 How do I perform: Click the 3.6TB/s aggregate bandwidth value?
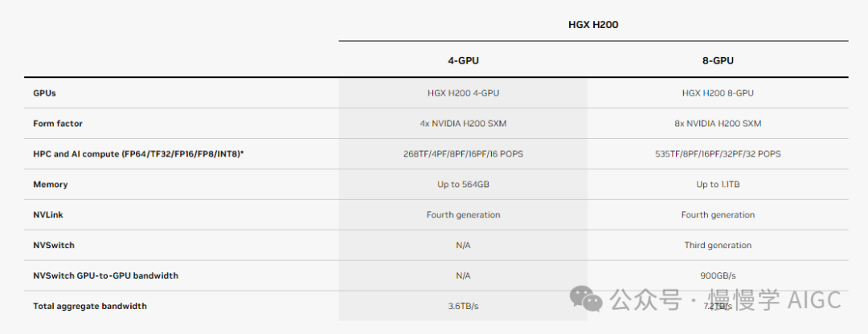pos(463,307)
